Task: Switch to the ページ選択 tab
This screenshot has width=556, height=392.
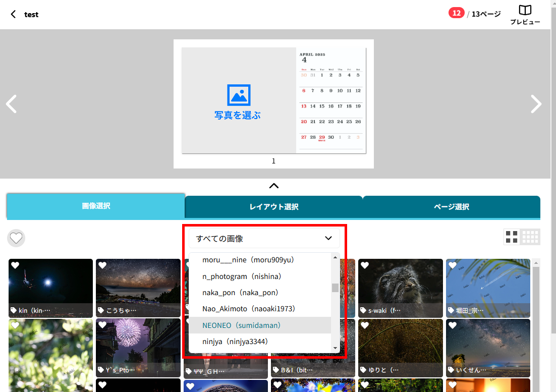Action: [451, 207]
